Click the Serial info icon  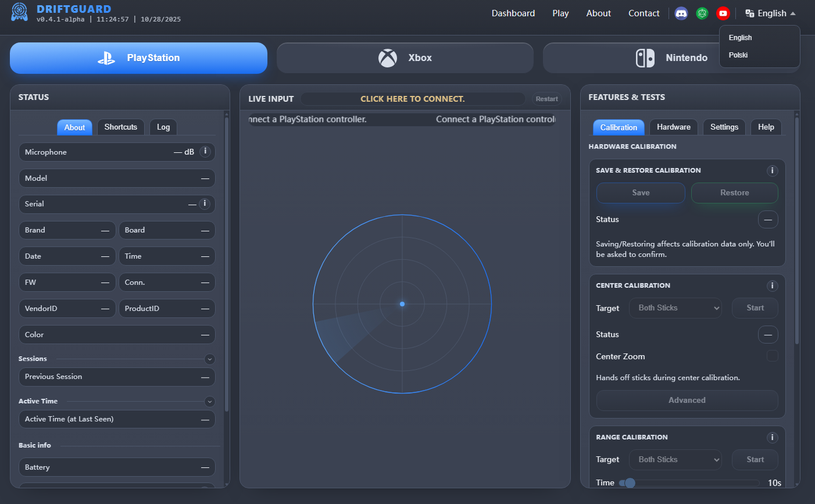point(205,204)
